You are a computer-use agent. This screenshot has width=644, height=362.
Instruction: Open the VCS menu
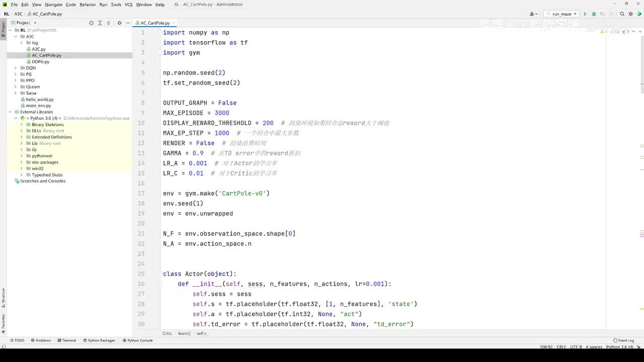click(128, 5)
